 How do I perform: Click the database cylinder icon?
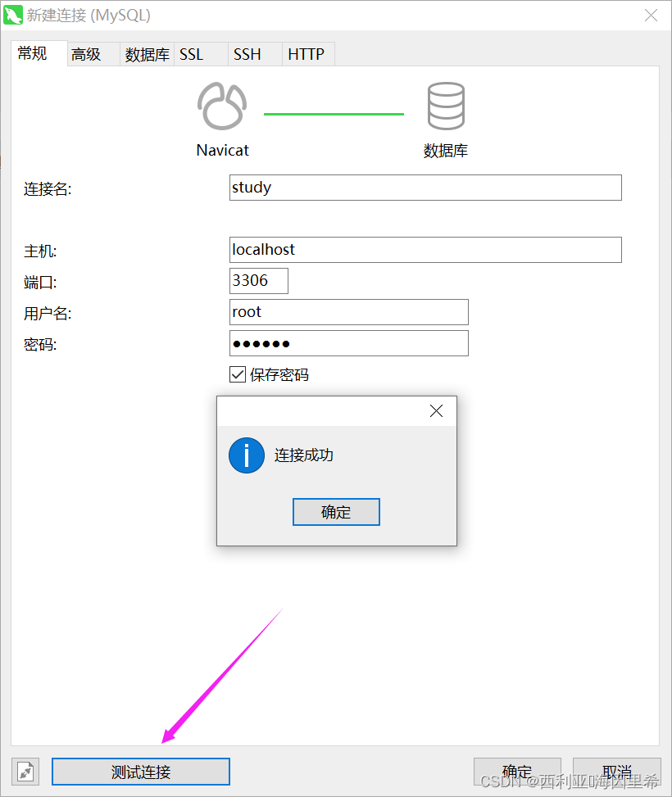[446, 106]
